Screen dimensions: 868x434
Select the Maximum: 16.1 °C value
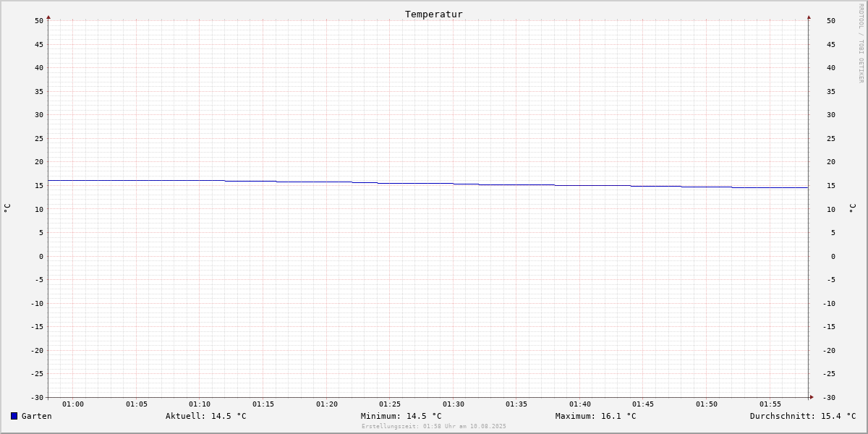pos(596,416)
